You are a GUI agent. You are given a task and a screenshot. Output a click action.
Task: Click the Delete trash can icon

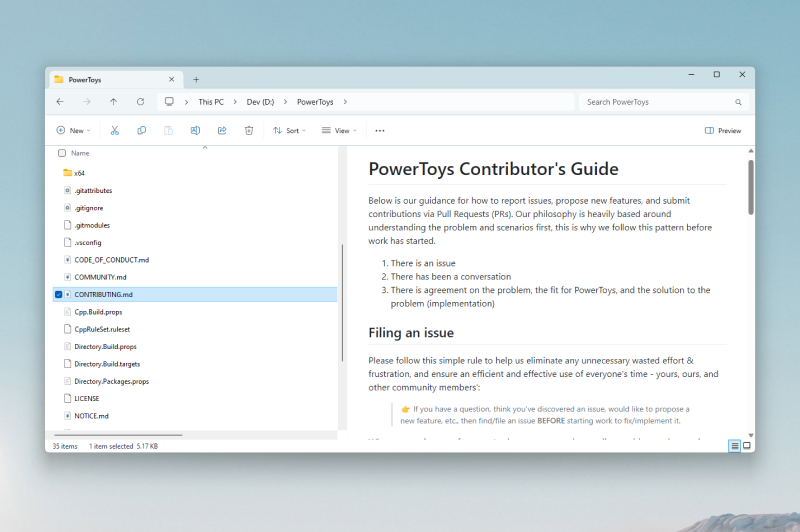point(249,130)
